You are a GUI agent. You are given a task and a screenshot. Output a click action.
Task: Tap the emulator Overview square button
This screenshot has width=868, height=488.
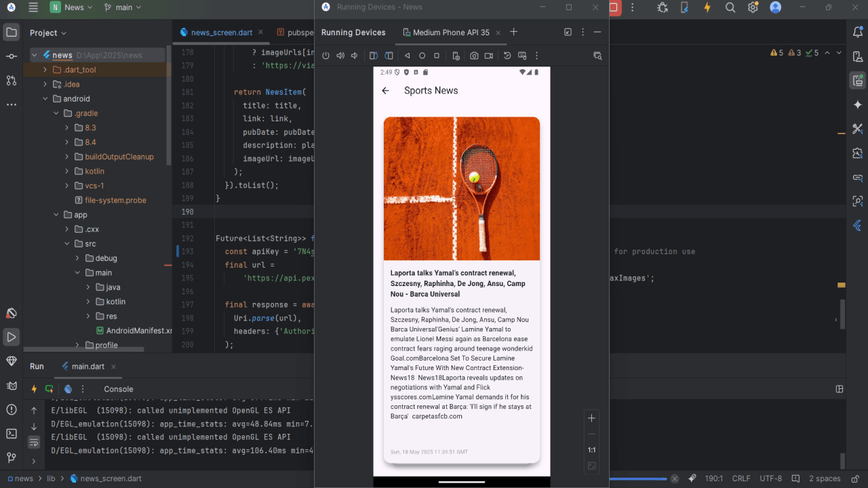click(437, 56)
